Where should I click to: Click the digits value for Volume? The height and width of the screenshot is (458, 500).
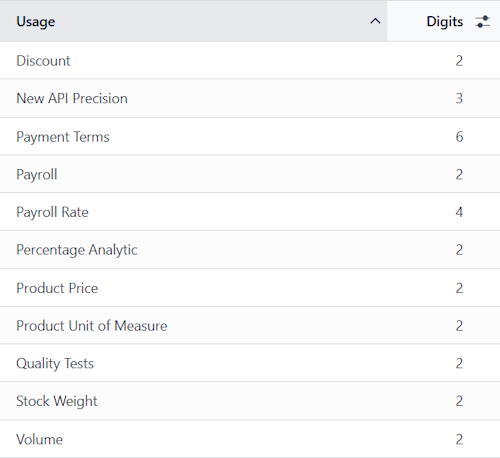coord(459,439)
